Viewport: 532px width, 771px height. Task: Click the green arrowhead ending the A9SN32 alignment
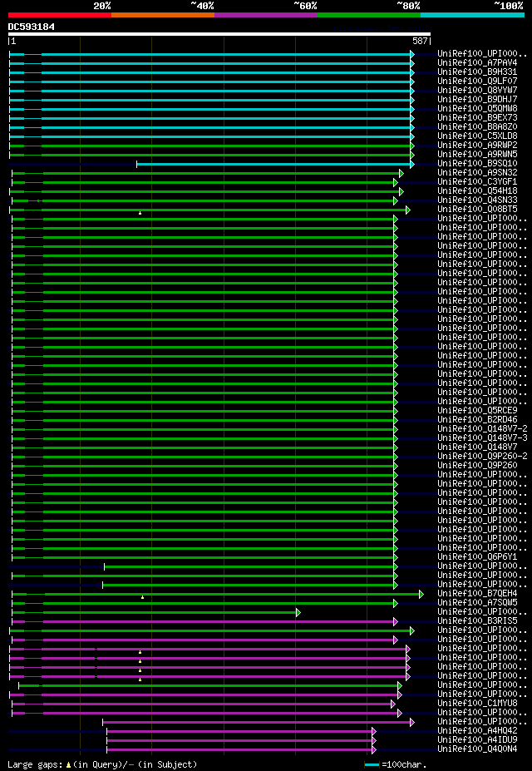click(x=401, y=173)
